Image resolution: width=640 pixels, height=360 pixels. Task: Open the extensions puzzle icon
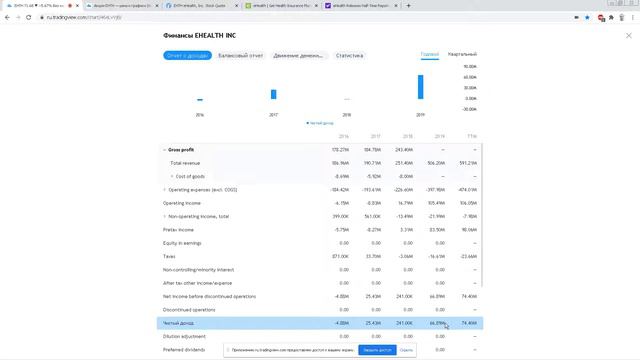pos(611,18)
